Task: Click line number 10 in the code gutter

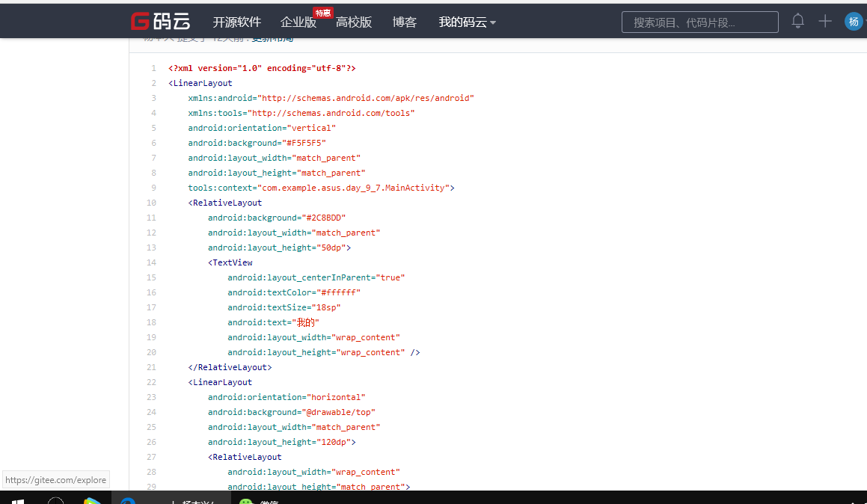Action: pos(152,203)
